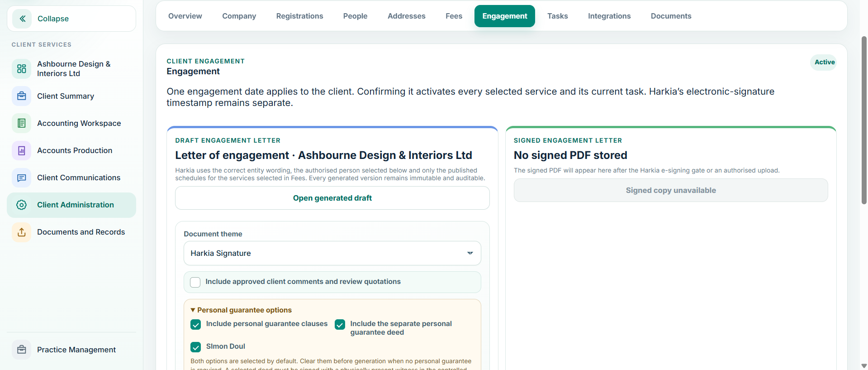The image size is (868, 370).
Task: Select Client Administration in the sidebar
Action: click(71, 205)
